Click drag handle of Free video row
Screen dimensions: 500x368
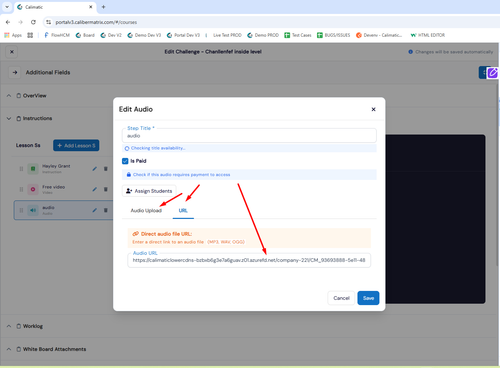pos(21,189)
